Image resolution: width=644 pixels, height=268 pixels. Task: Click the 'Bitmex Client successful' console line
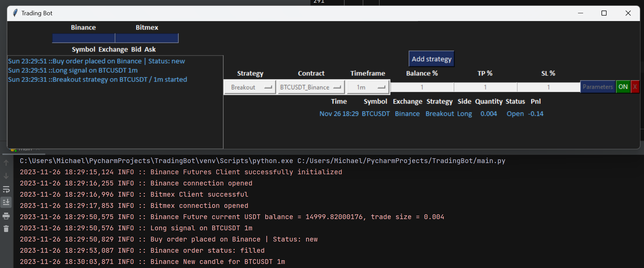coord(134,194)
